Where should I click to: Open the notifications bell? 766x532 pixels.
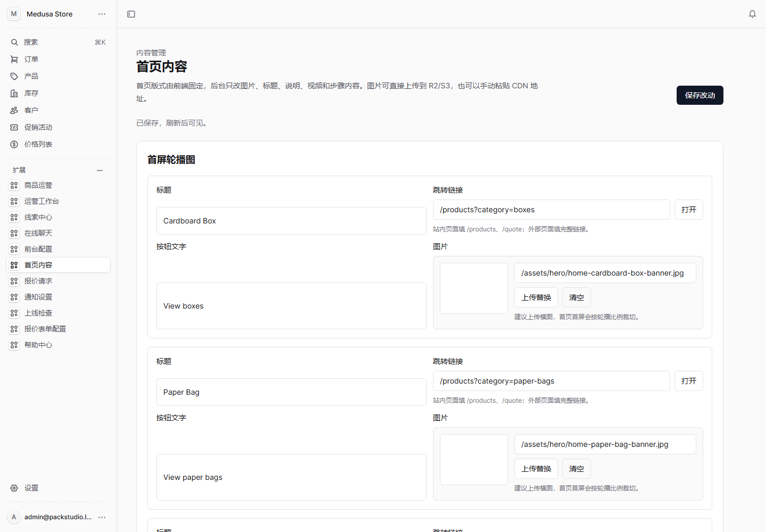coord(752,14)
